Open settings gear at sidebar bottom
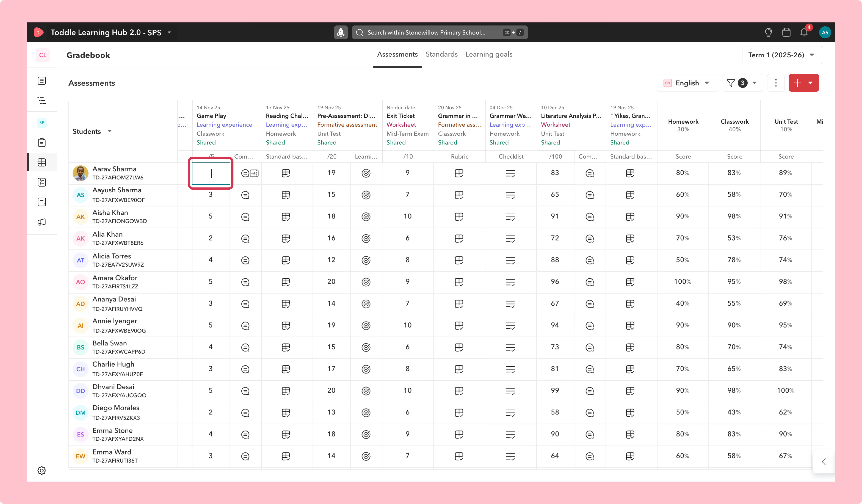 (42, 470)
